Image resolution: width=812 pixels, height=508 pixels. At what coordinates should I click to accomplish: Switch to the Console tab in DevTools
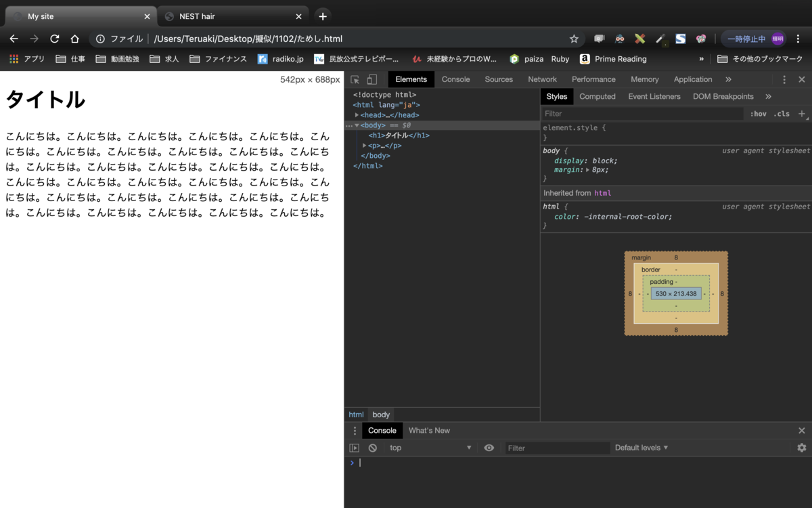[455, 79]
